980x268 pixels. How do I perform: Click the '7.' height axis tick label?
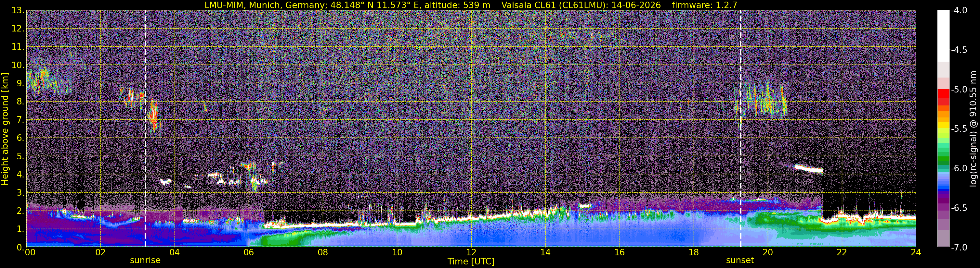pyautogui.click(x=20, y=120)
